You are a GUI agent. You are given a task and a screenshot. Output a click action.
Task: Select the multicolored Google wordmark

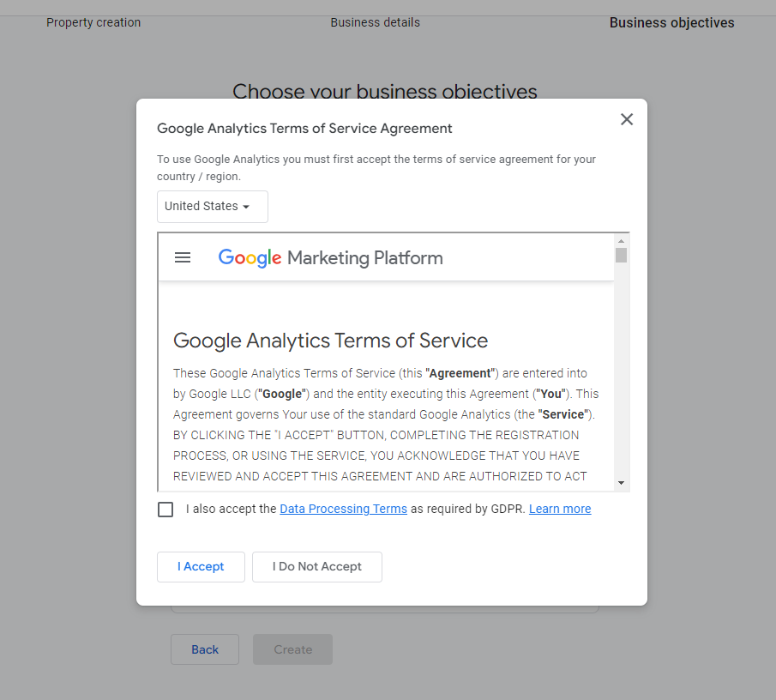tap(249, 256)
